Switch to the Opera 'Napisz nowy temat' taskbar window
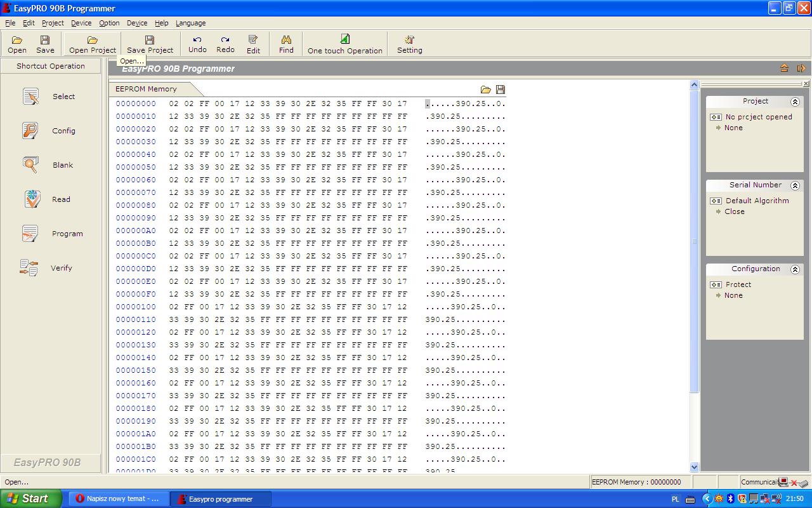The width and height of the screenshot is (812, 508). tap(119, 499)
